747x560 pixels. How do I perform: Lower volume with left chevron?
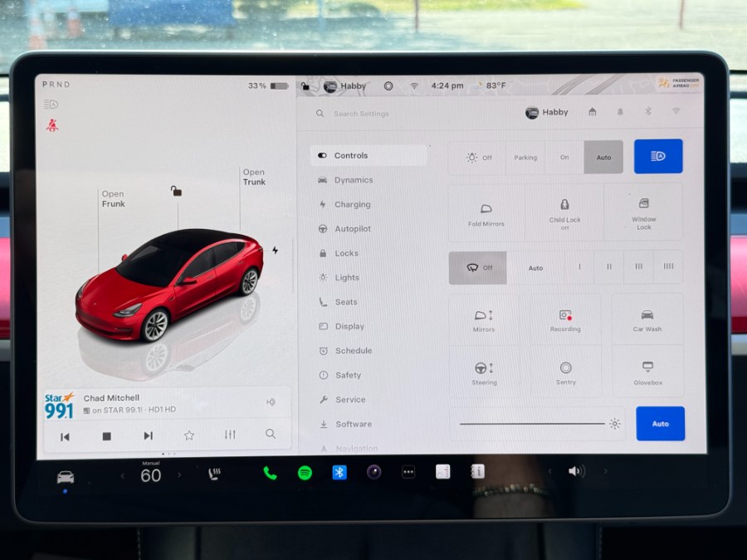[549, 471]
